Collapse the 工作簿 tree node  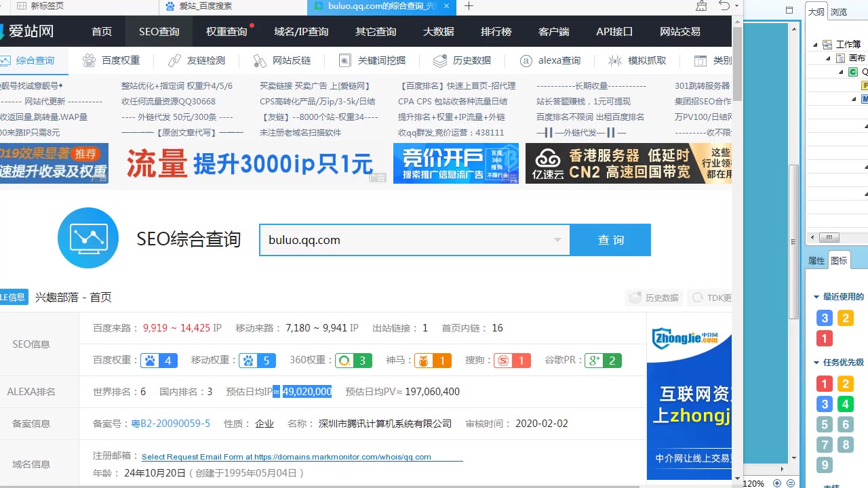[x=816, y=45]
